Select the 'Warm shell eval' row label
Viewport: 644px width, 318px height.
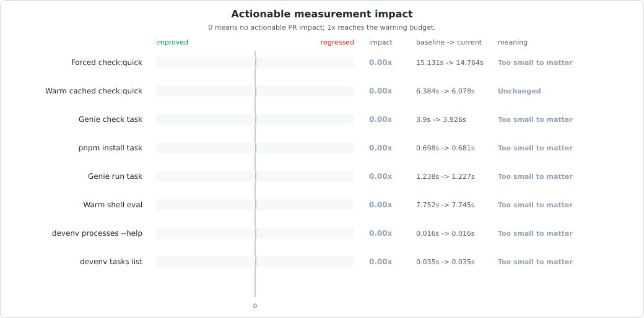pyautogui.click(x=113, y=205)
